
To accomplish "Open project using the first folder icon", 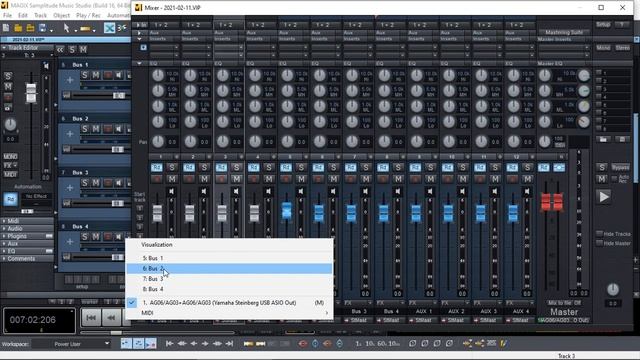I will (18, 28).
